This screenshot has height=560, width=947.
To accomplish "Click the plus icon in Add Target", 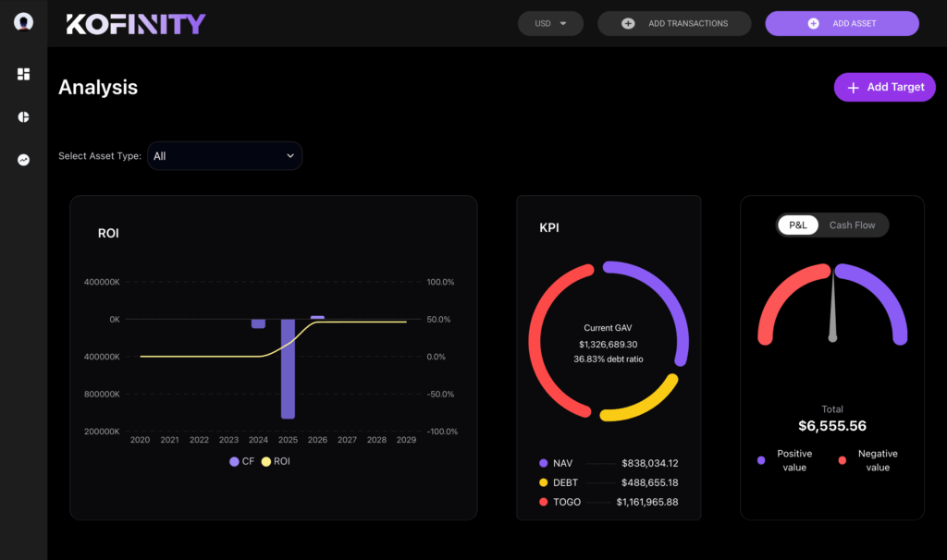I will 853,87.
